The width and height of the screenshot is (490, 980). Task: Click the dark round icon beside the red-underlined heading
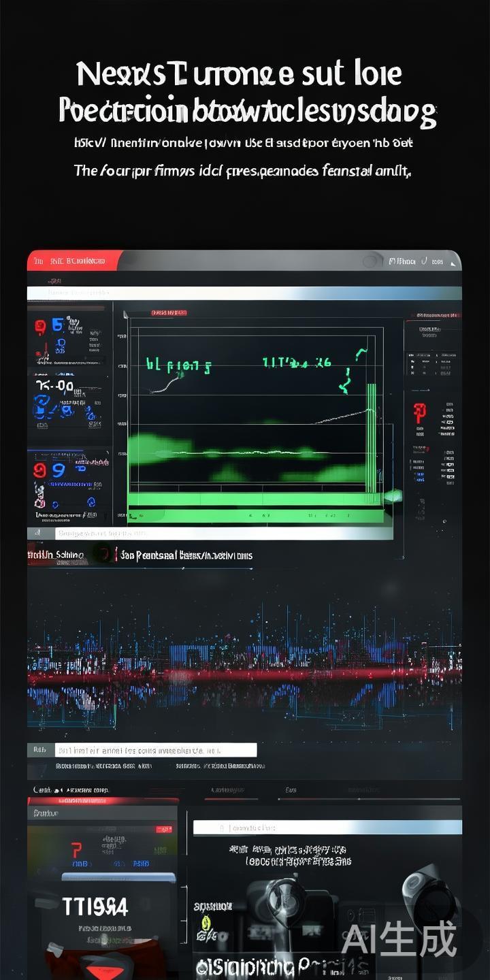(x=103, y=555)
